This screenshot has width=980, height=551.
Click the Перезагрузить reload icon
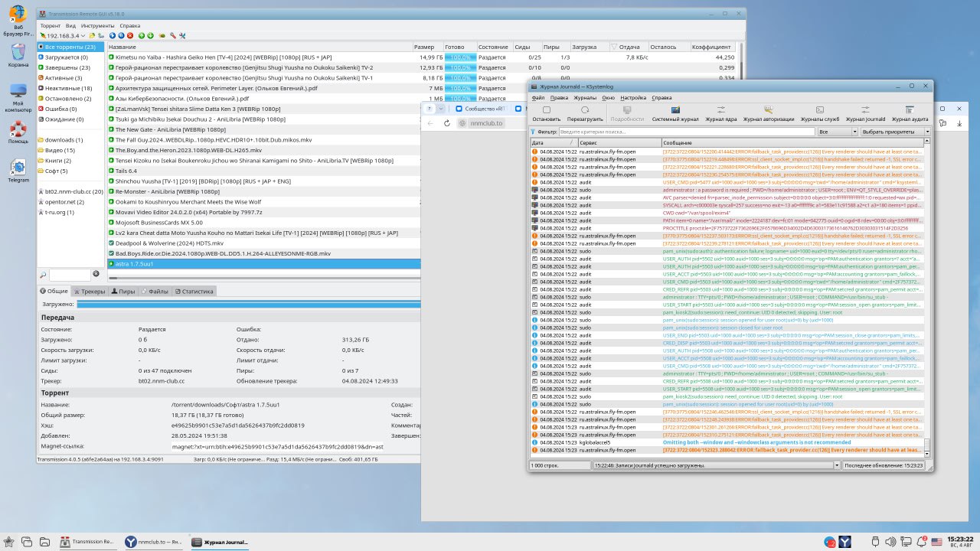tap(585, 114)
